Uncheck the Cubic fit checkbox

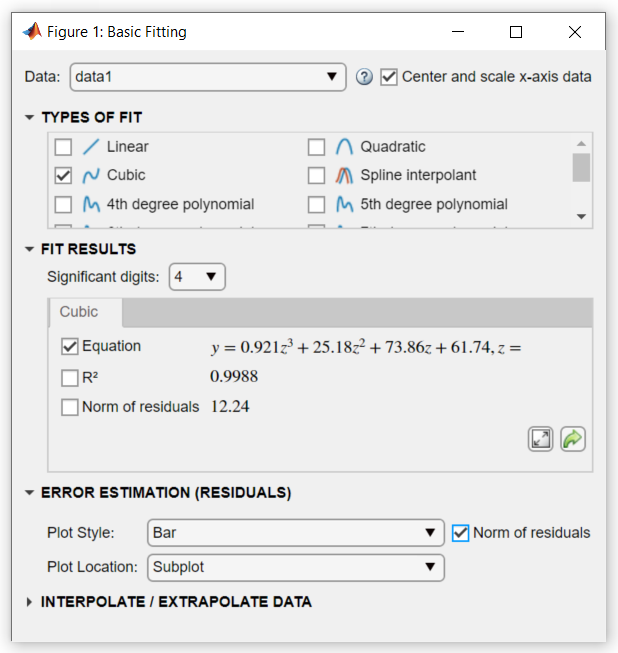[64, 176]
